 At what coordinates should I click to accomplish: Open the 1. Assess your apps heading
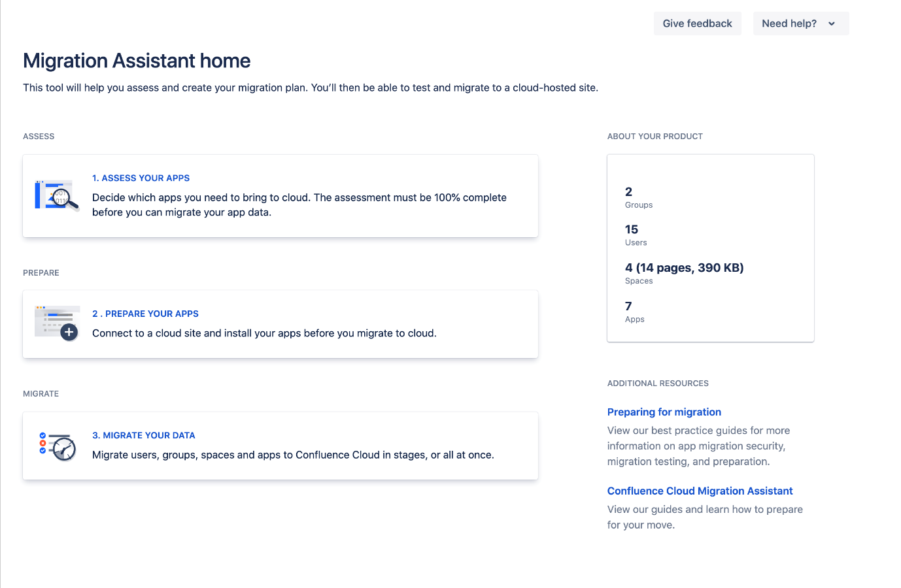point(141,178)
